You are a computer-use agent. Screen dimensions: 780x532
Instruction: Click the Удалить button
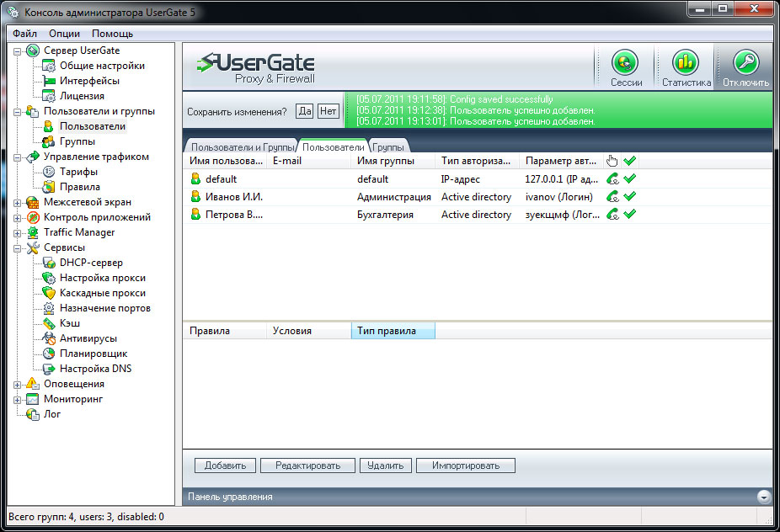[x=386, y=465]
